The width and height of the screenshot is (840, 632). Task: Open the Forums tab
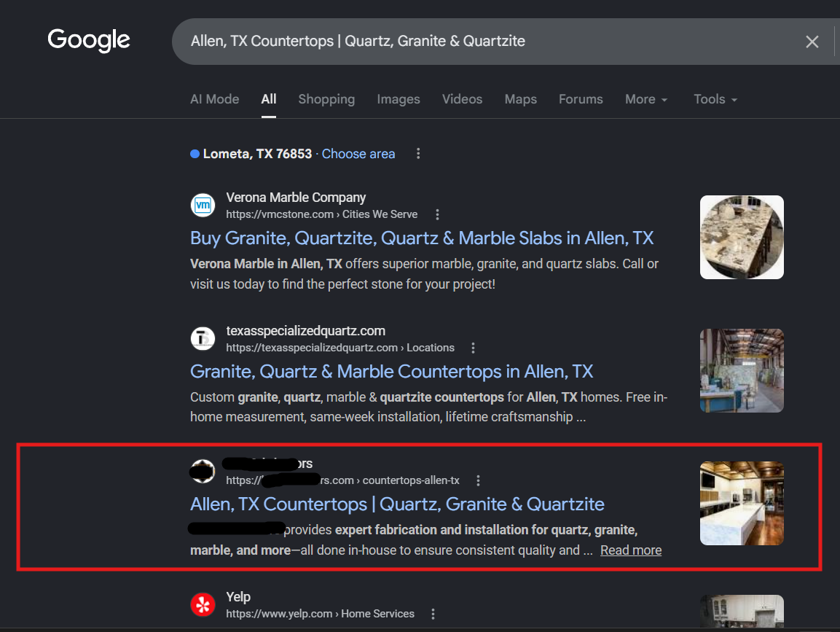pos(581,99)
